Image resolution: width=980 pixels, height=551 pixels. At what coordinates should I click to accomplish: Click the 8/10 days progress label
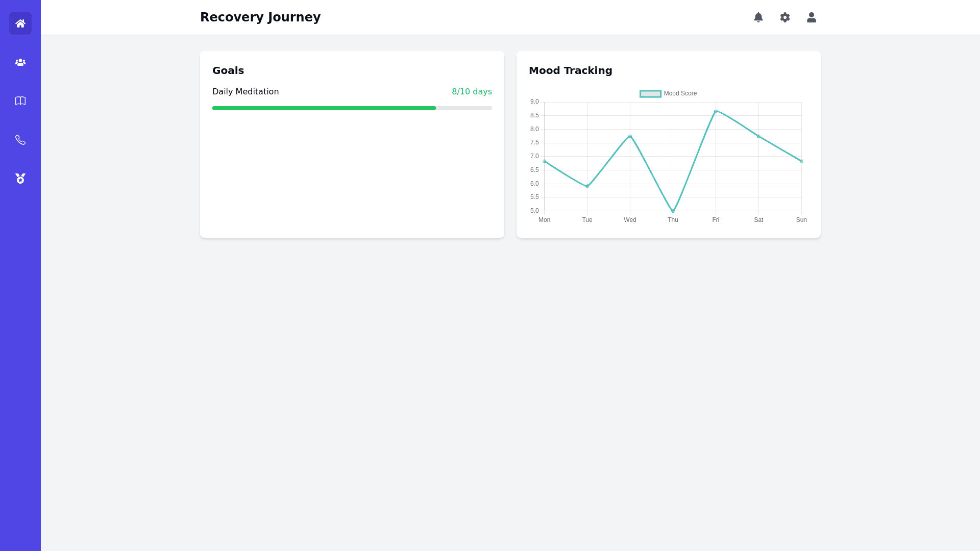click(472, 92)
